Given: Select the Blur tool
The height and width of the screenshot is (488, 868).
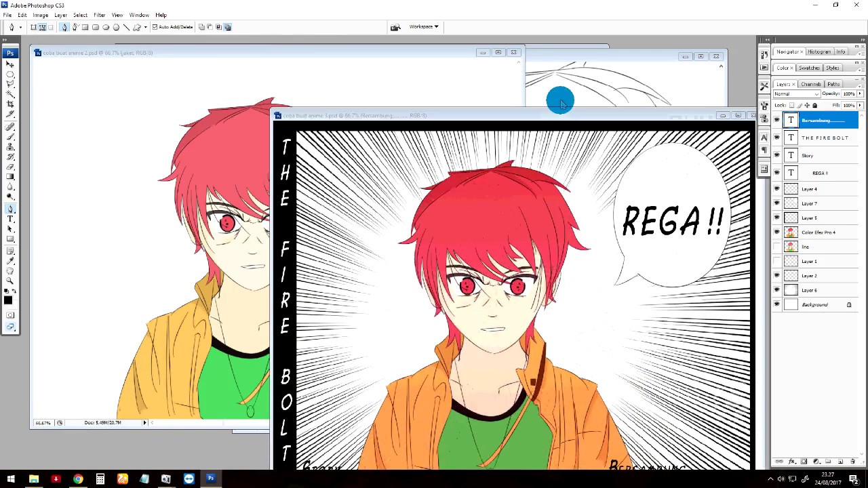Looking at the screenshot, I should pyautogui.click(x=9, y=186).
